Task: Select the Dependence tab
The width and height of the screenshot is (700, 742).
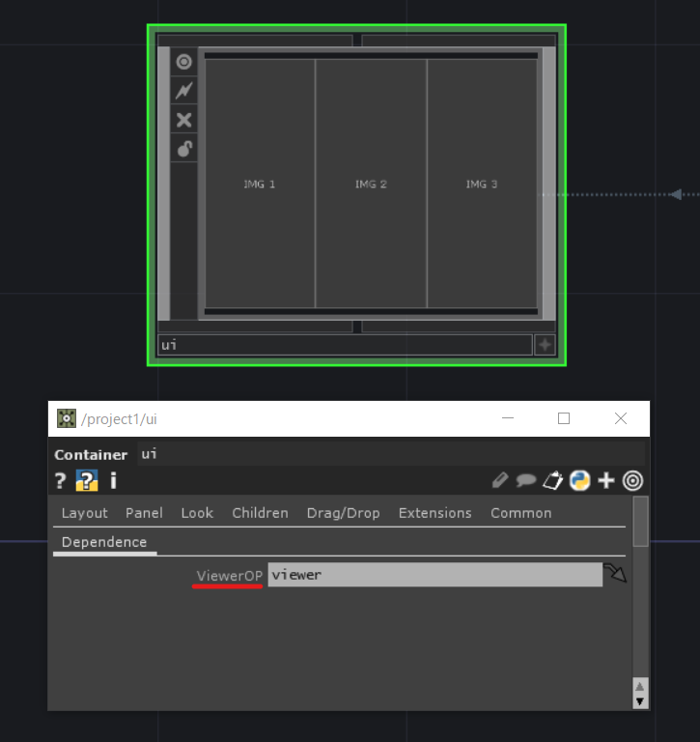Action: pos(104,542)
